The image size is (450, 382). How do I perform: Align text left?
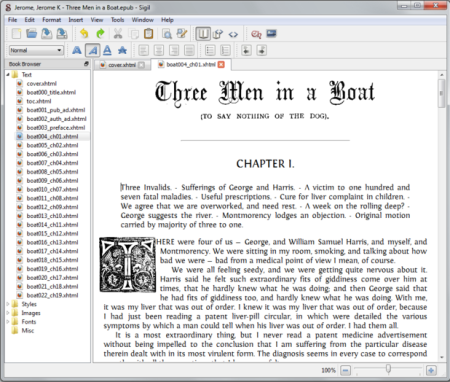point(143,50)
